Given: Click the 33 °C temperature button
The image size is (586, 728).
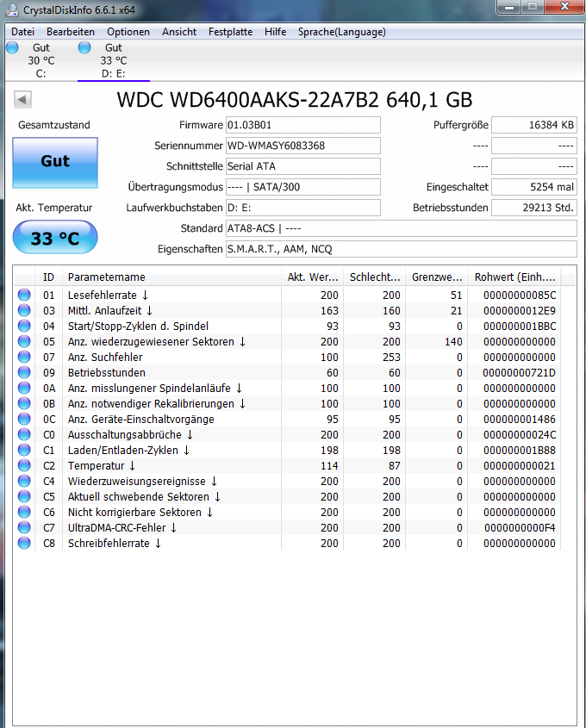Looking at the screenshot, I should coord(55,237).
